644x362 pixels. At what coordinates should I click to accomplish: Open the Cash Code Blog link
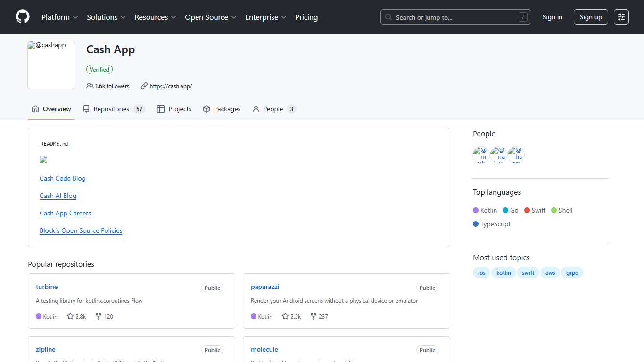coord(62,178)
